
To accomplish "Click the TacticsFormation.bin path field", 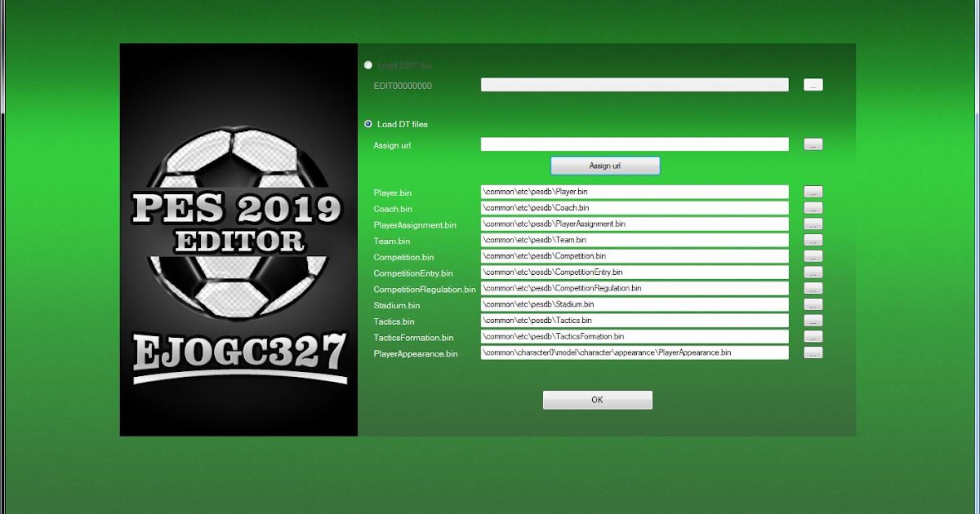I will (635, 337).
